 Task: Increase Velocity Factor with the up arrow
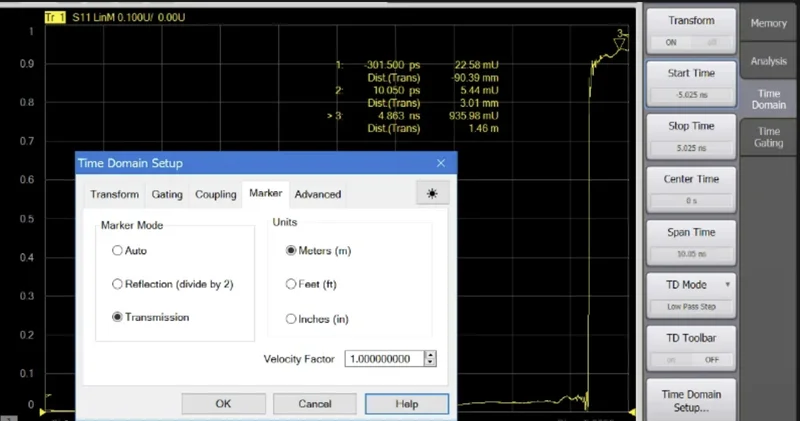(x=430, y=354)
